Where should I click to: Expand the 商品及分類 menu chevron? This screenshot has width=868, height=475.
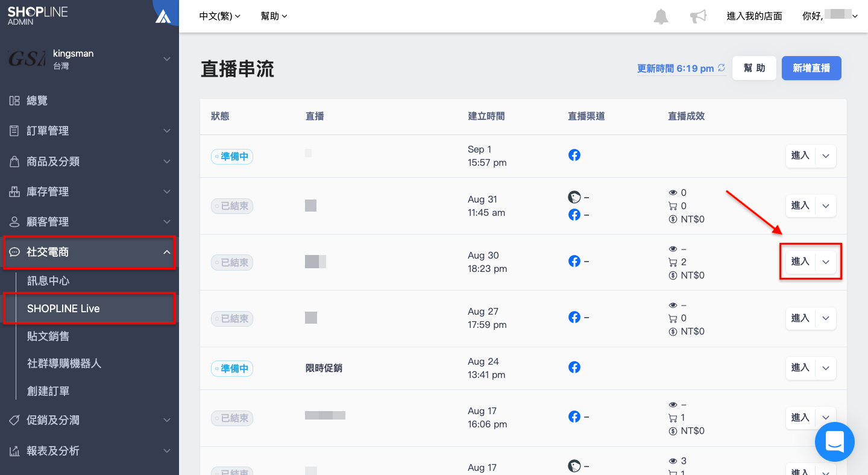pos(167,162)
